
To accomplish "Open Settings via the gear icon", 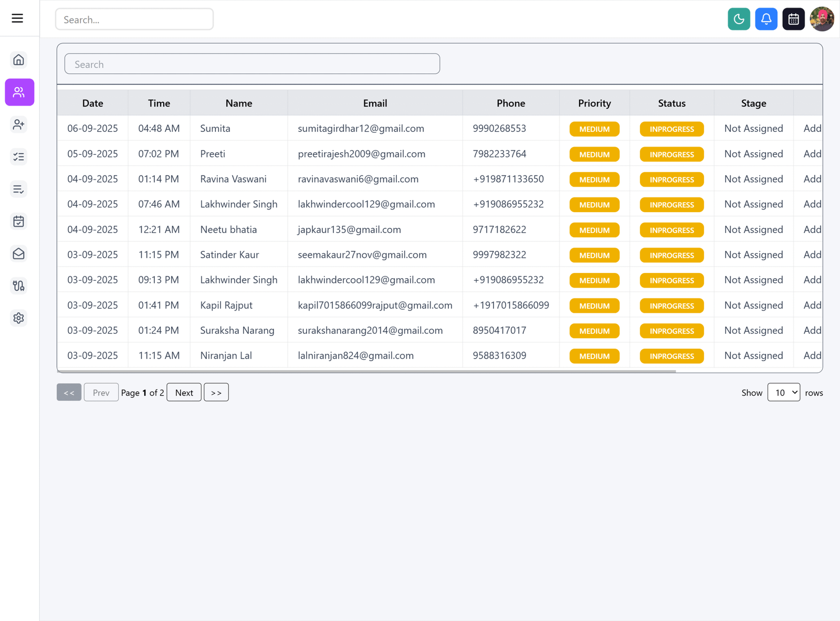I will (x=19, y=318).
